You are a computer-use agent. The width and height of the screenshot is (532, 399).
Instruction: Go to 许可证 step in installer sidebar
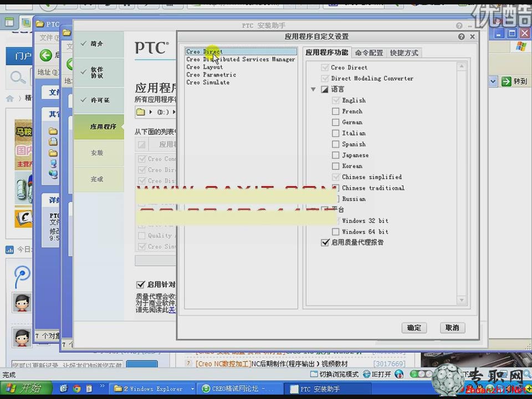coord(99,100)
